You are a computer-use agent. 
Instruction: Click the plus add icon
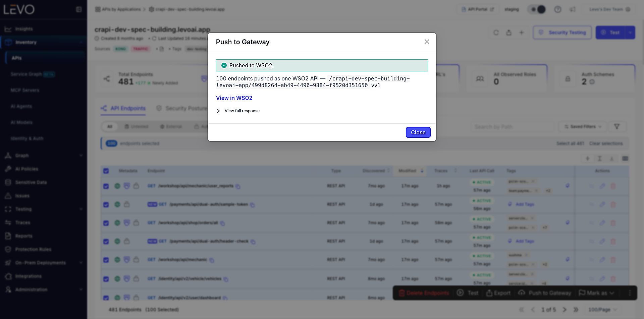(x=522, y=33)
